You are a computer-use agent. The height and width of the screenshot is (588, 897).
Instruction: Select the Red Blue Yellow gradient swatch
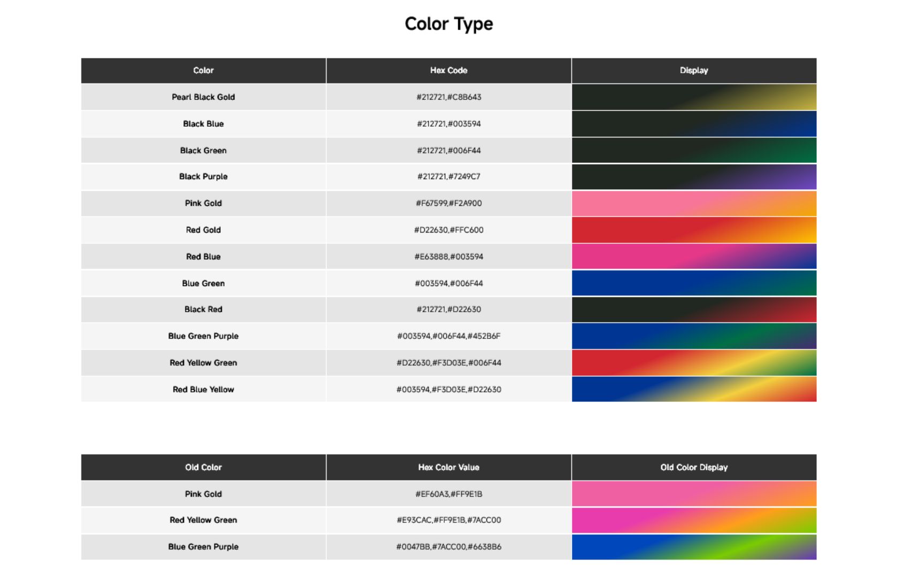click(x=694, y=389)
